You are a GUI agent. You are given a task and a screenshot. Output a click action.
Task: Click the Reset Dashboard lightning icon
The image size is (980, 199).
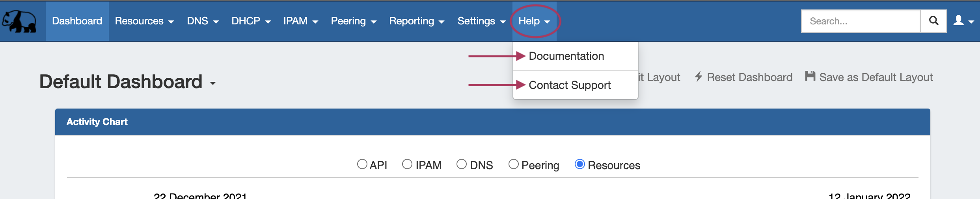[699, 77]
